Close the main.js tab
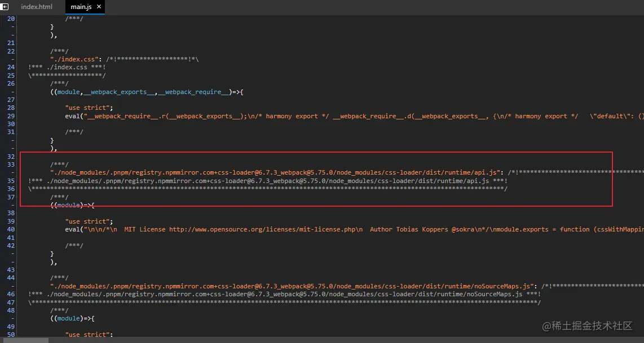This screenshot has width=644, height=343. (x=99, y=7)
